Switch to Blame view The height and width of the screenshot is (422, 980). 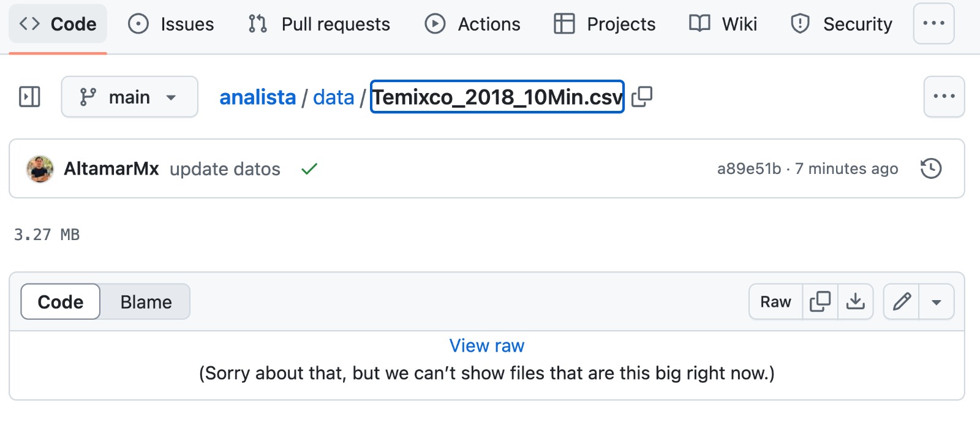(x=146, y=302)
